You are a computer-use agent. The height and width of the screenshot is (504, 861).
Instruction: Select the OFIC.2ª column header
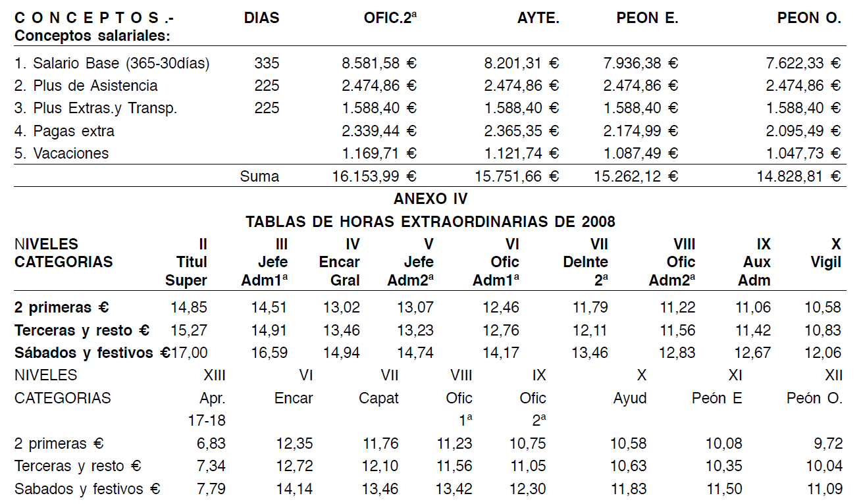click(390, 18)
